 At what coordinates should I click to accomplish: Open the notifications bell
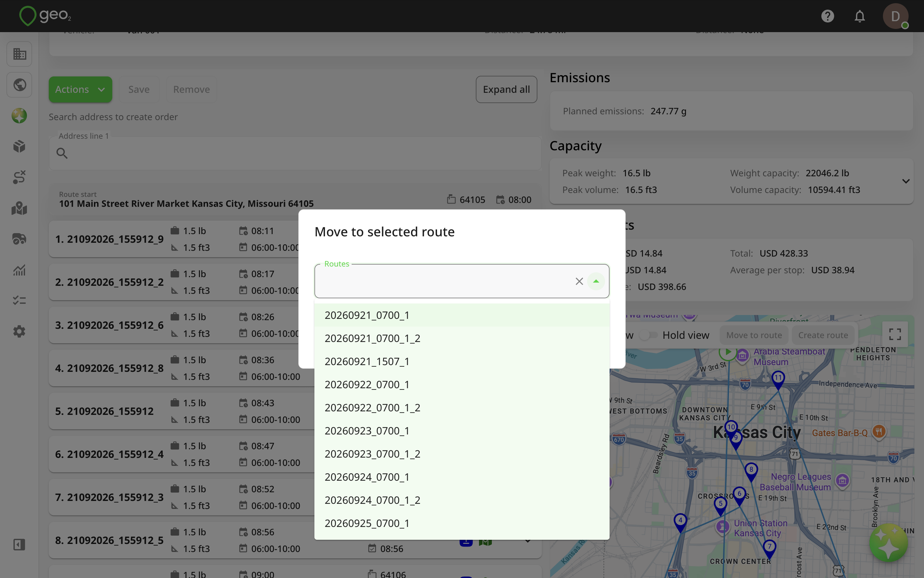(860, 16)
